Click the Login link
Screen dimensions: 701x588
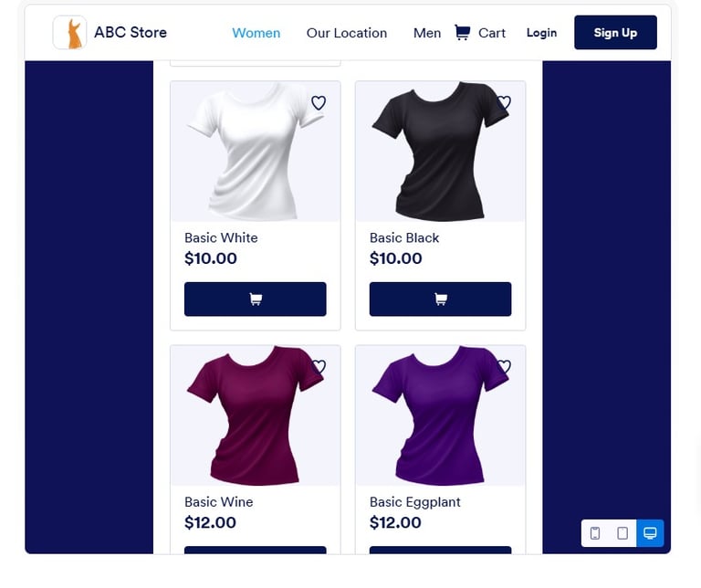coord(541,33)
